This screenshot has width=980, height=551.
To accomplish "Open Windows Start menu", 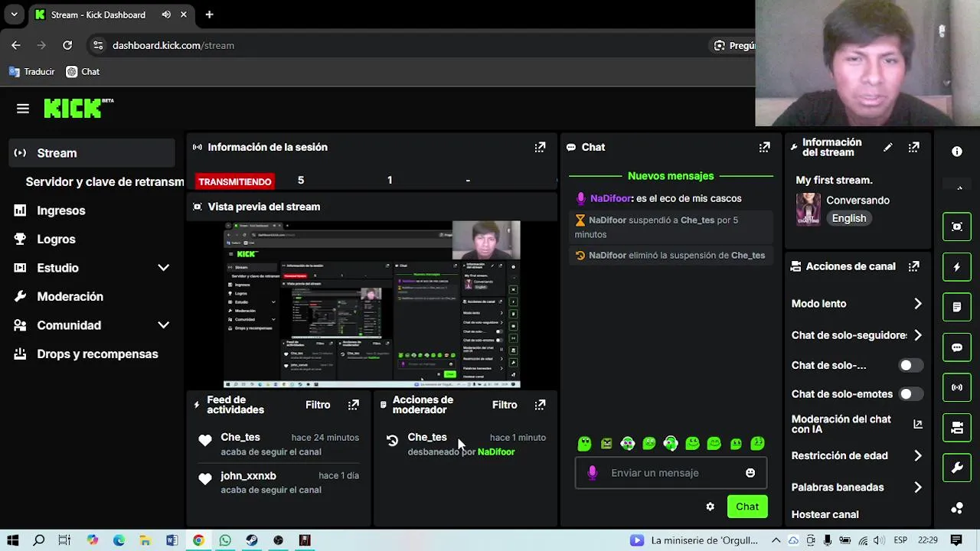I will (13, 540).
